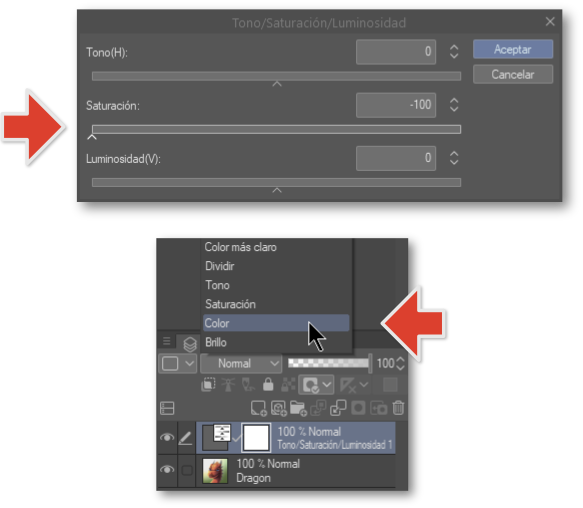Open the mask options dropdown arrow
The height and width of the screenshot is (508, 583).
(x=327, y=385)
